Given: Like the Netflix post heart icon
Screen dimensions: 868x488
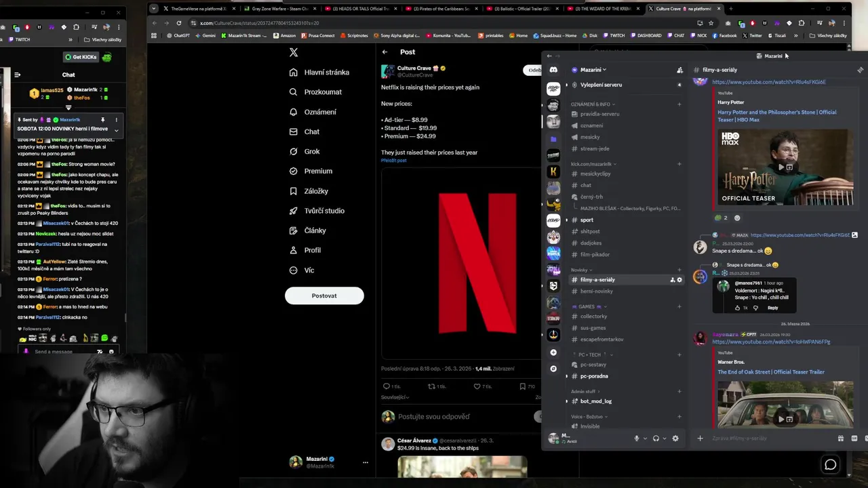Looking at the screenshot, I should pyautogui.click(x=477, y=386).
